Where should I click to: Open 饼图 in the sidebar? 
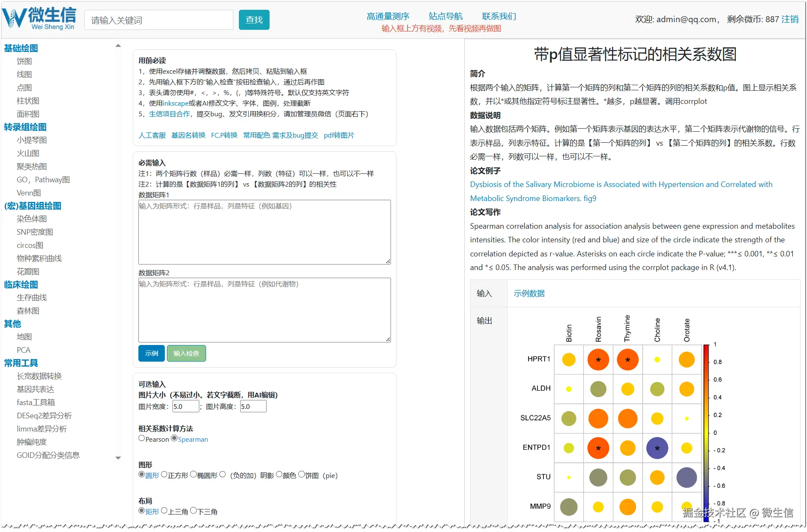(x=24, y=61)
